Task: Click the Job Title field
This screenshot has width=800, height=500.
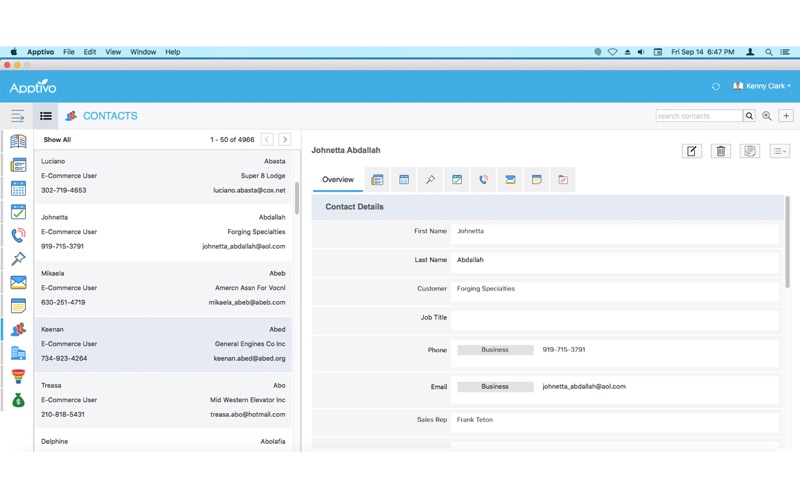Action: [615, 318]
